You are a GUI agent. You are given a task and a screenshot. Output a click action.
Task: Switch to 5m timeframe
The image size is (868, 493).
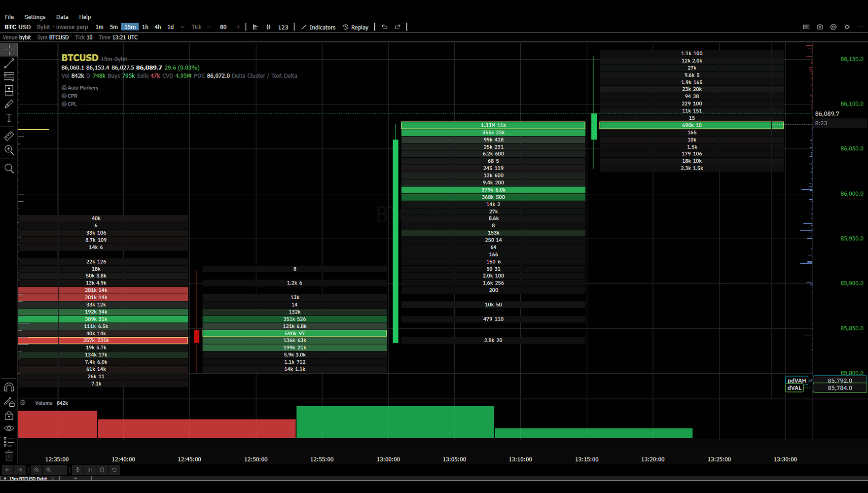point(114,27)
